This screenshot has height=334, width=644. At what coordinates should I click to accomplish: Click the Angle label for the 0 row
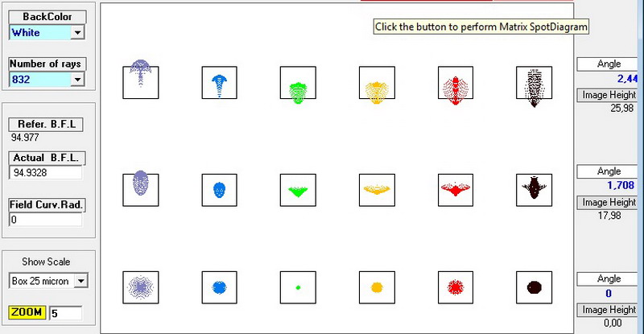coord(609,279)
